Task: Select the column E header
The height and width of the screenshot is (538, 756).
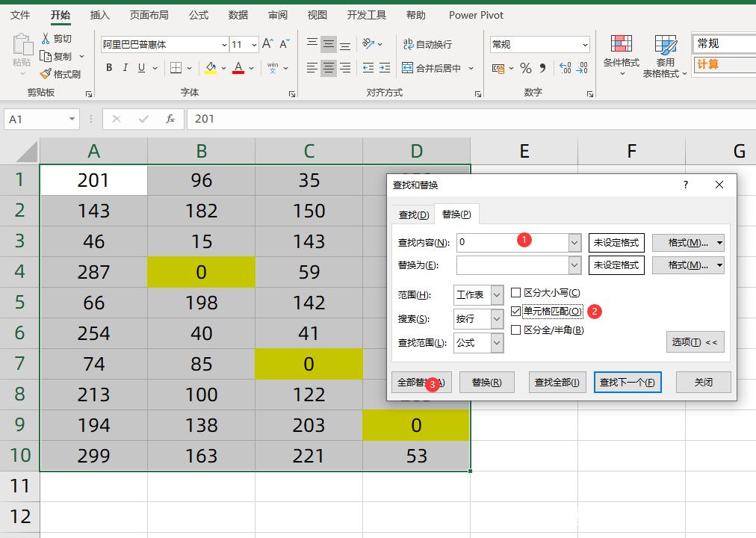Action: (524, 151)
